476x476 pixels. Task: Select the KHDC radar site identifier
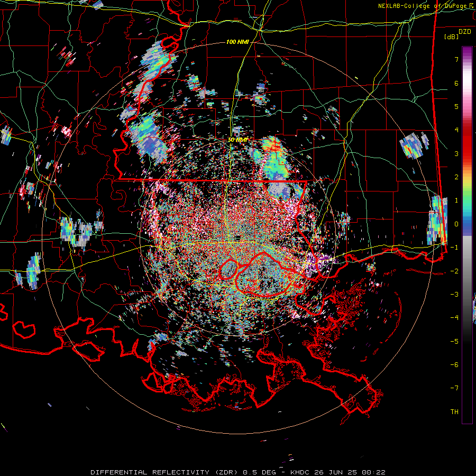click(x=300, y=472)
